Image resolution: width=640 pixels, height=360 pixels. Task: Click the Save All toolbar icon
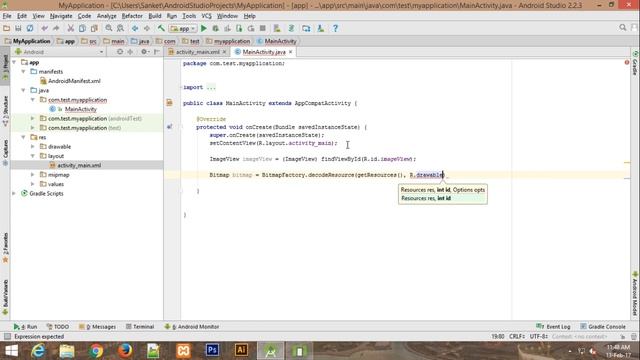coord(18,28)
